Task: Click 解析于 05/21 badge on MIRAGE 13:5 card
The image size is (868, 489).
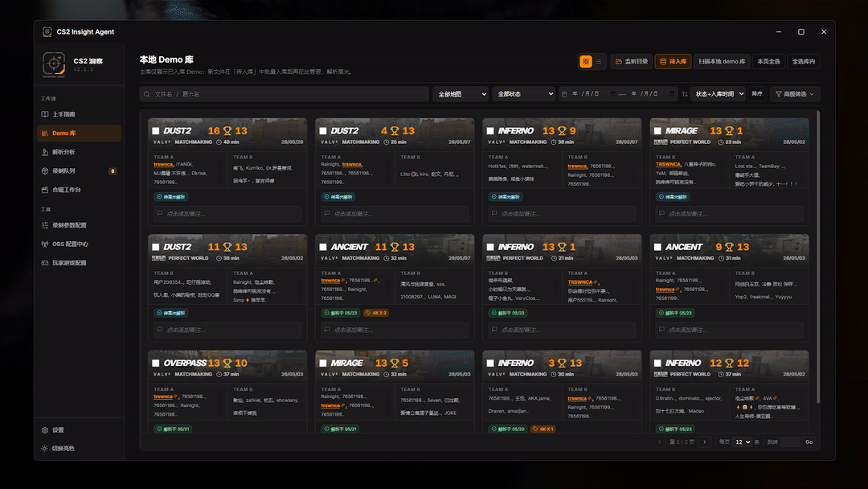Action: click(x=340, y=429)
